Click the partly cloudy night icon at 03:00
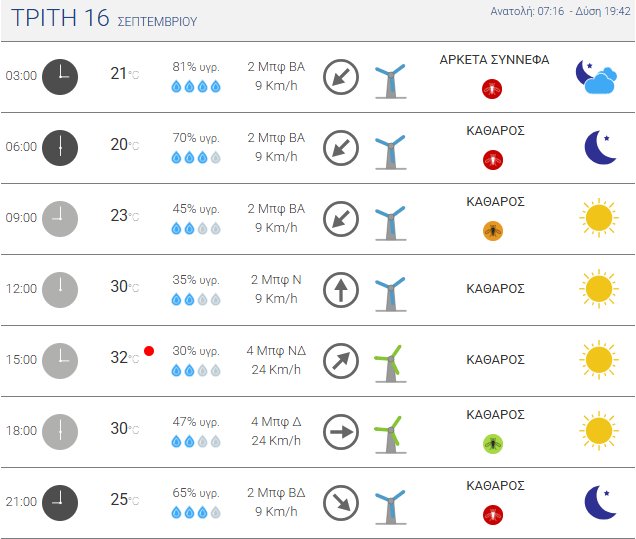636x539 pixels. click(x=597, y=77)
